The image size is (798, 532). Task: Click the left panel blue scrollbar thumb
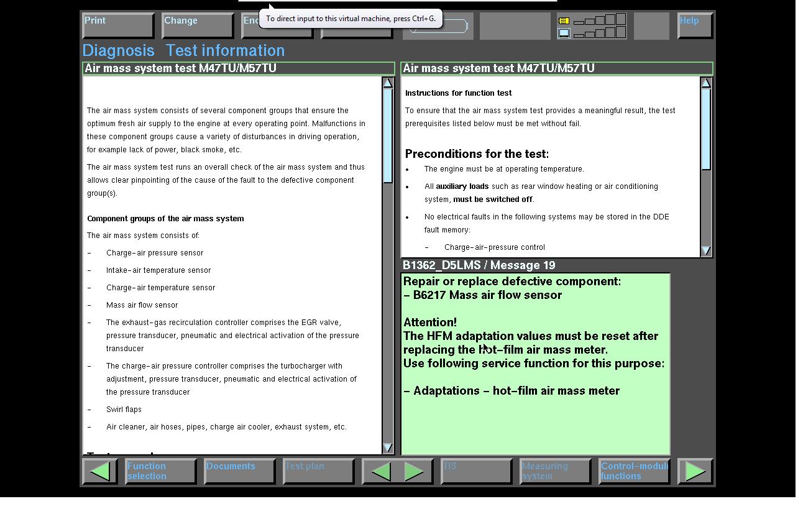388,136
